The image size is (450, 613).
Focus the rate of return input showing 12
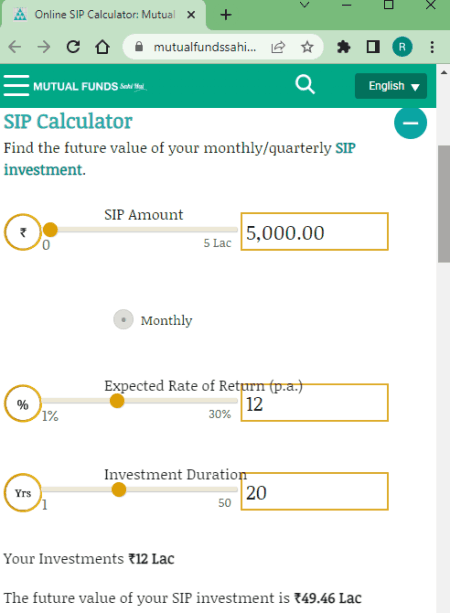(314, 403)
